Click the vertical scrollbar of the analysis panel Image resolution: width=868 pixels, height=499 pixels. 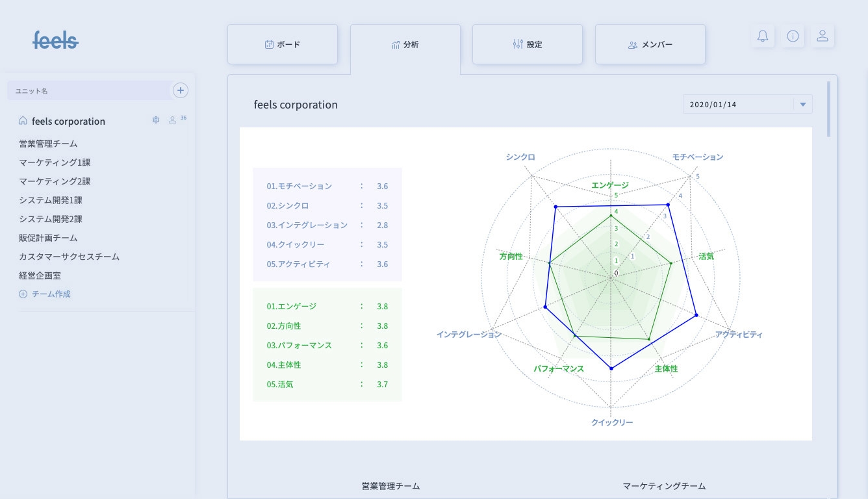[x=828, y=109]
